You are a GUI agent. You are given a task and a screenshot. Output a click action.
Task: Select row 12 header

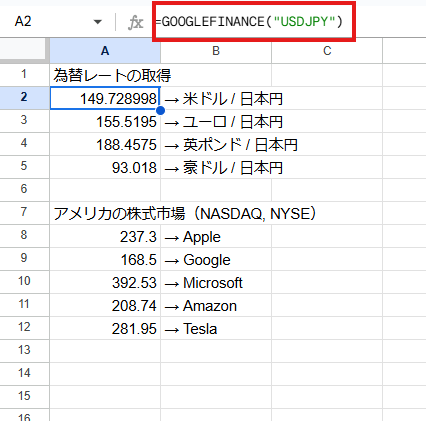pyautogui.click(x=24, y=327)
